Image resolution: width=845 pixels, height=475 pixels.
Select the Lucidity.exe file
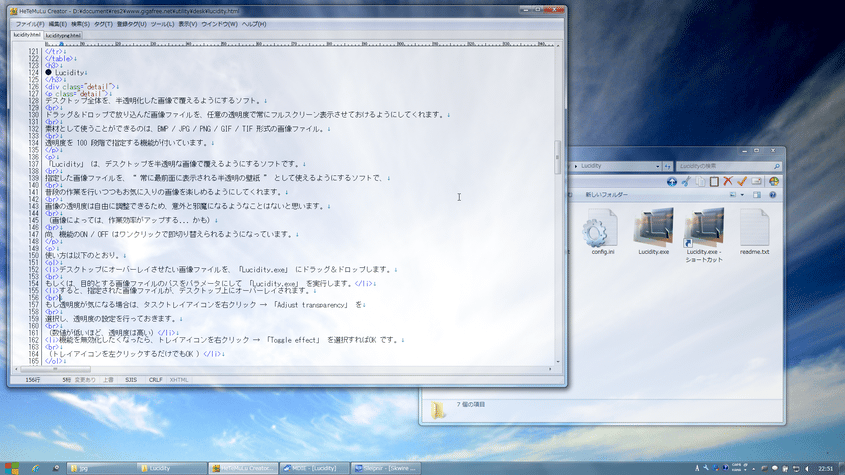tap(654, 231)
